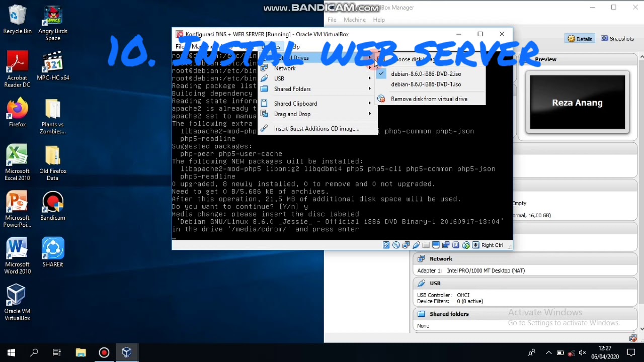
Task: Click the display status indicator icon
Action: [x=436, y=245]
